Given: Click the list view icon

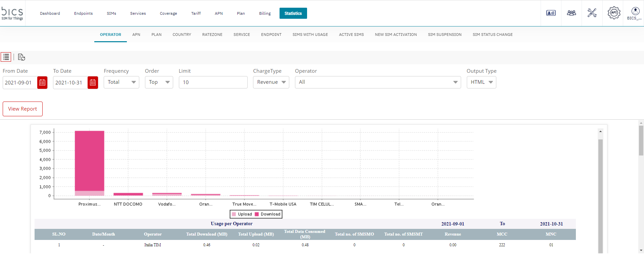Looking at the screenshot, I should [6, 57].
